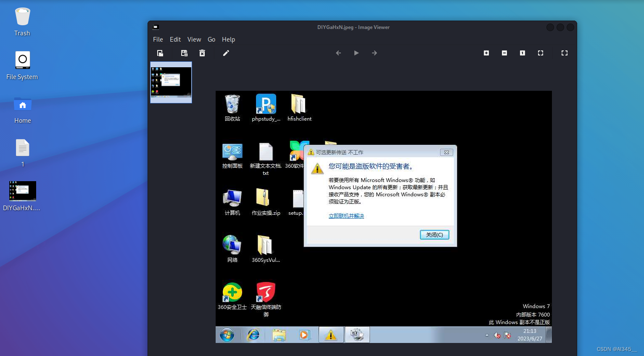
Task: Select the Home folder desktop icon
Action: coord(23,110)
